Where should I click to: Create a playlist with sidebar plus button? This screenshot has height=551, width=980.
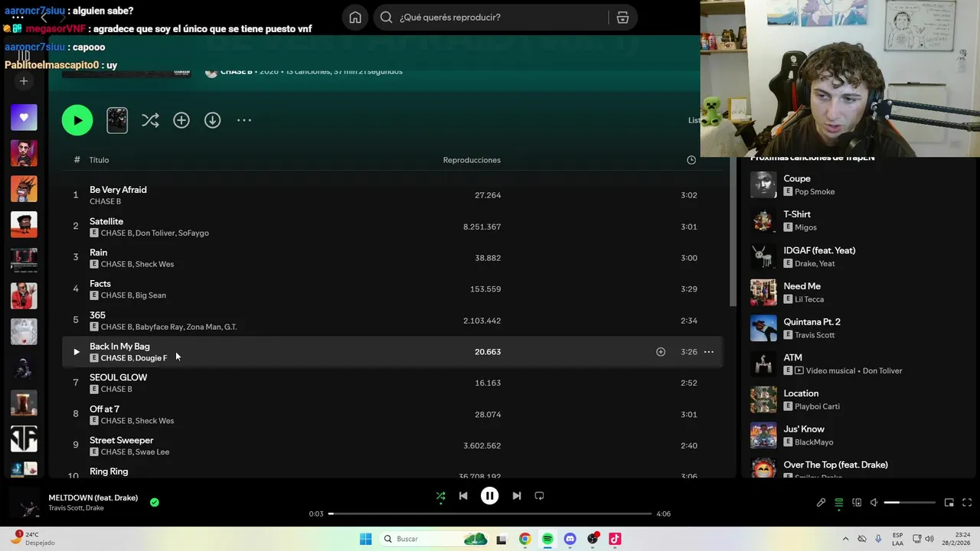point(24,81)
